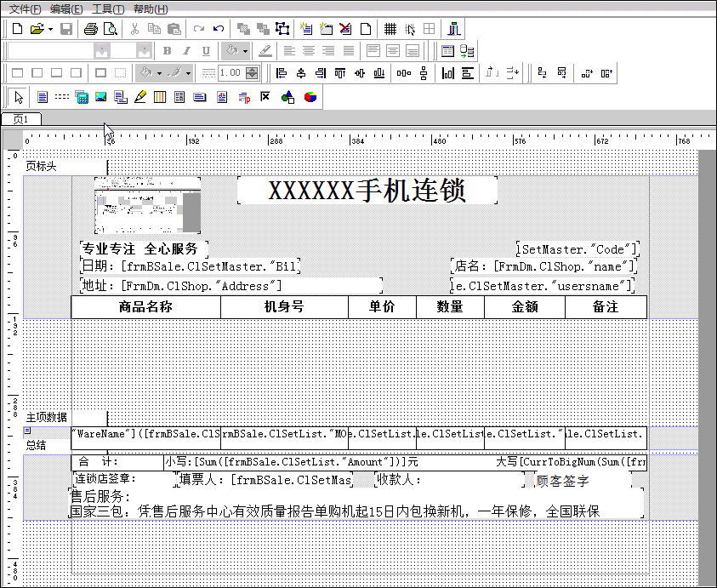Pick the chart object pie icon
The width and height of the screenshot is (717, 588).
(x=310, y=97)
